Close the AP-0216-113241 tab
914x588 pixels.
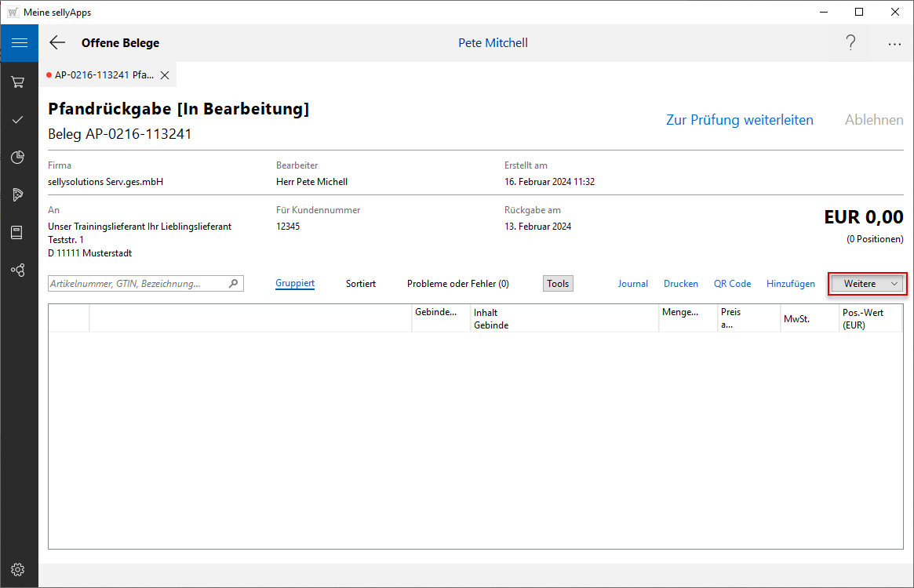tap(165, 75)
